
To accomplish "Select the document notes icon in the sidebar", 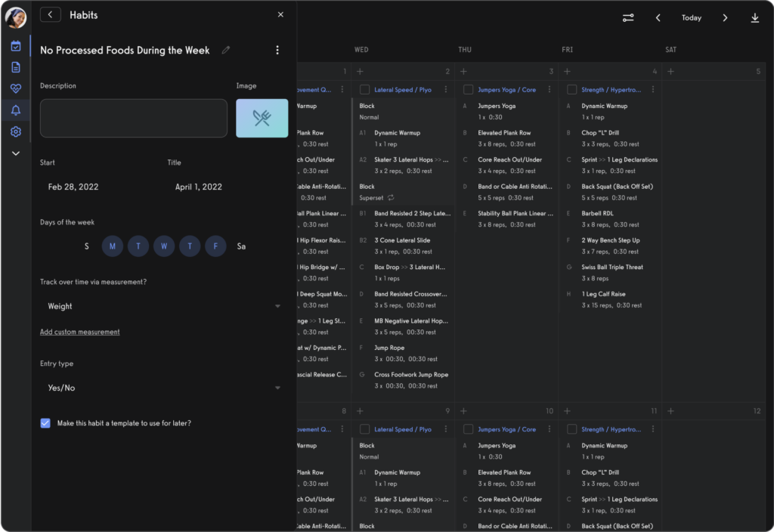I will click(x=17, y=66).
